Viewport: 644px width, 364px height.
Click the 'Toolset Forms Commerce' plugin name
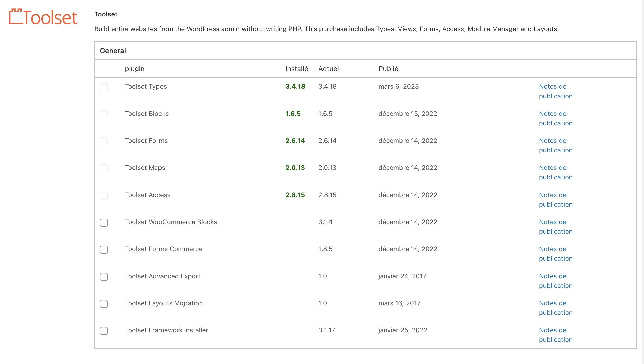point(164,249)
